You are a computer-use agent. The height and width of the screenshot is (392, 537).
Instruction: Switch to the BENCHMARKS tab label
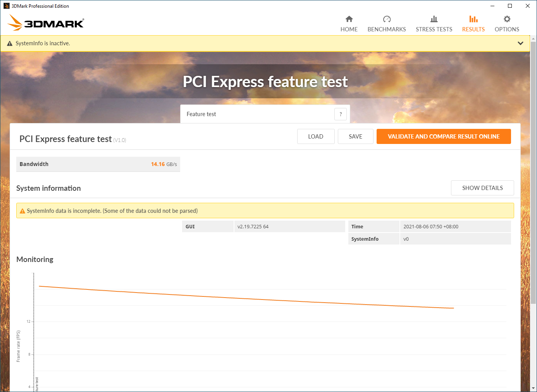click(x=387, y=29)
